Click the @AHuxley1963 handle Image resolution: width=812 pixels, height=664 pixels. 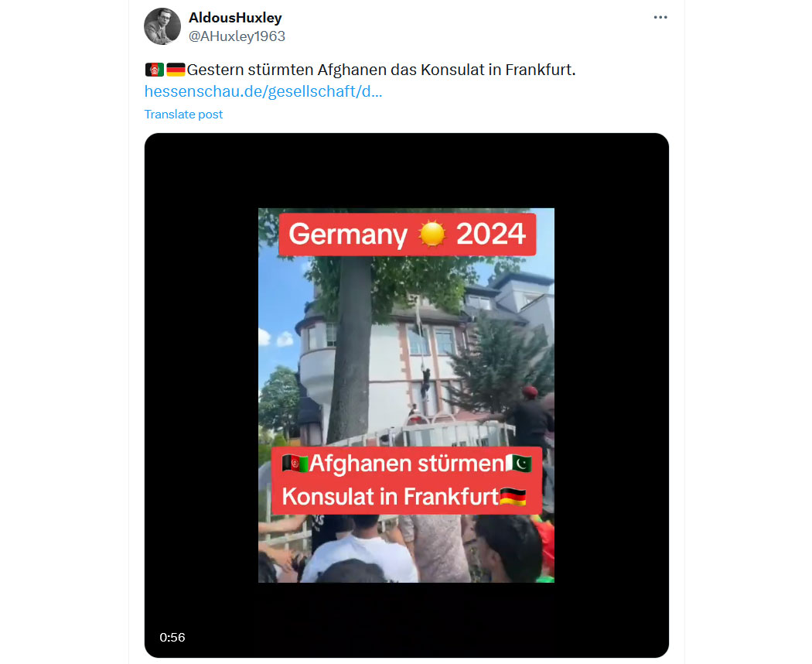click(237, 36)
